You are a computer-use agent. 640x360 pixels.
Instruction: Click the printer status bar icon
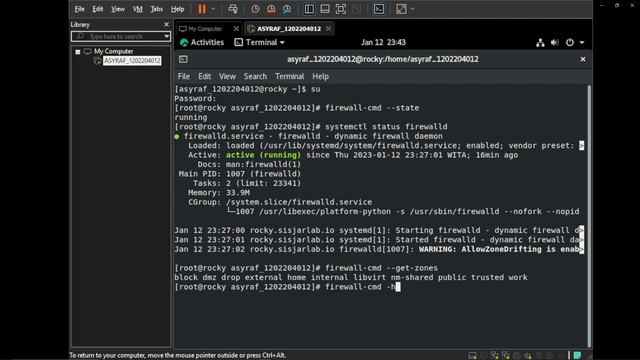[x=517, y=356]
